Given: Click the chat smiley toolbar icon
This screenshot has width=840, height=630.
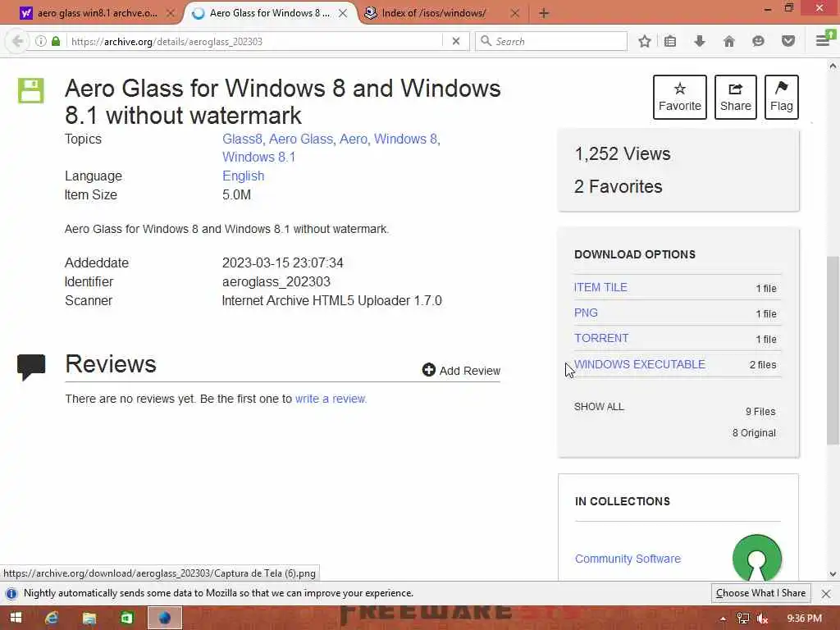Looking at the screenshot, I should (758, 41).
